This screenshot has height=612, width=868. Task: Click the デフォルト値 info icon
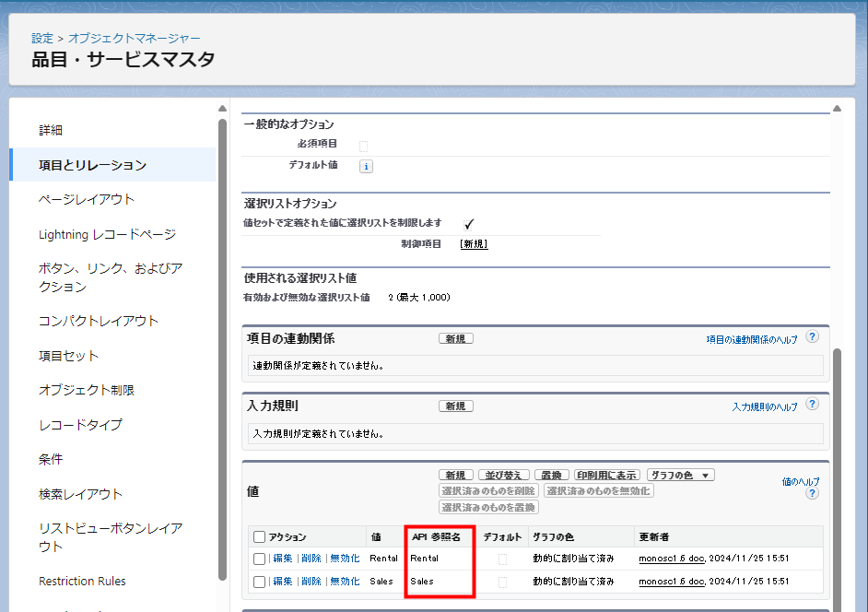point(366,167)
